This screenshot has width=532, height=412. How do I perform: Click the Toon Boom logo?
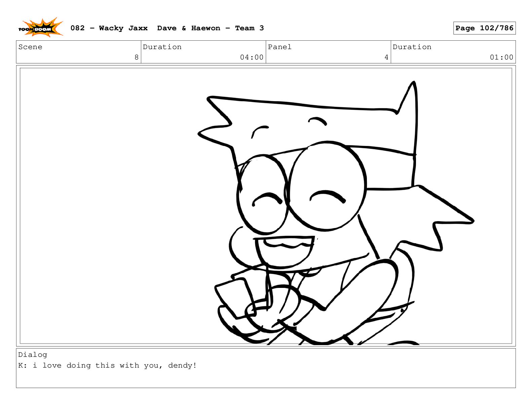40,27
